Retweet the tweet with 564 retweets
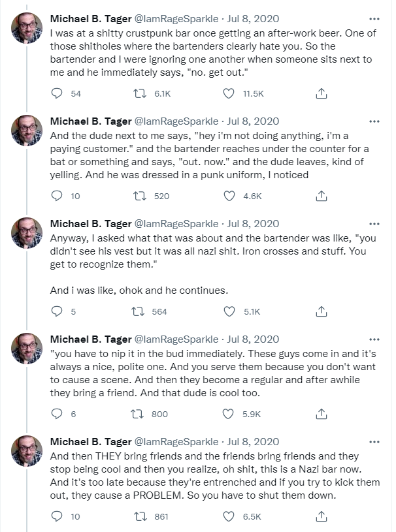The image size is (396, 532). [138, 311]
